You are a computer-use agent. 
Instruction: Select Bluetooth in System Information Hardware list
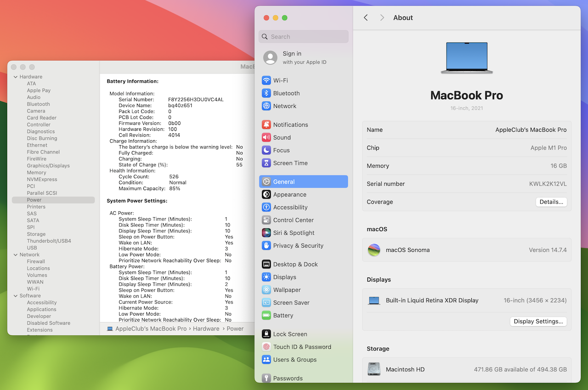[38, 104]
